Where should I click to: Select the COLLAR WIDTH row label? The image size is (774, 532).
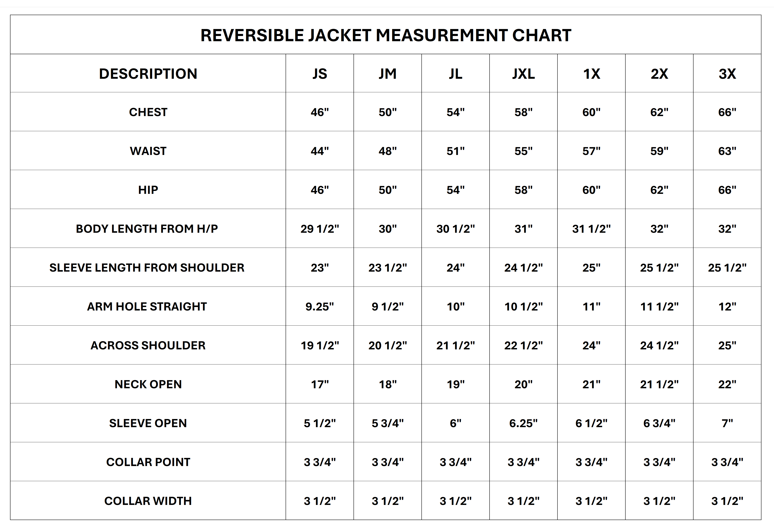point(148,501)
